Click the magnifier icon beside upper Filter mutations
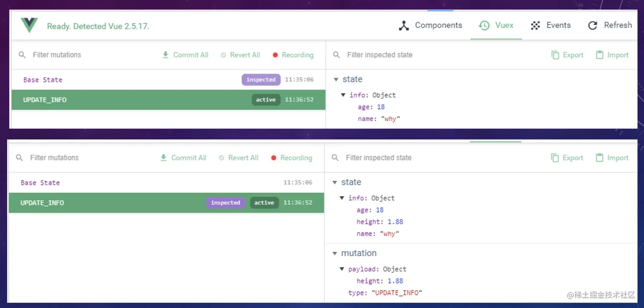Screen dimensions: 644x308 pyautogui.click(x=22, y=55)
